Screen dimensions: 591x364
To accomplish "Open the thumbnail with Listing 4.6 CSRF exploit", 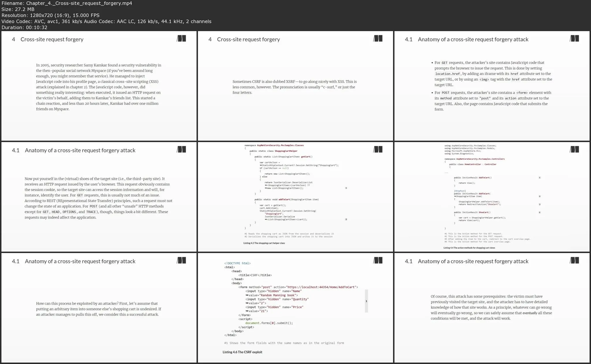I will coord(295,308).
